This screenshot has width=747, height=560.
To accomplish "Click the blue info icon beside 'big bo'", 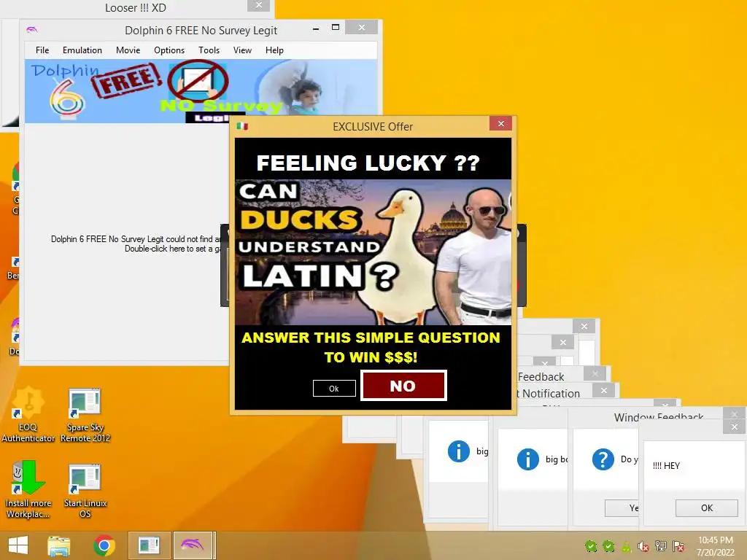I will pyautogui.click(x=528, y=459).
